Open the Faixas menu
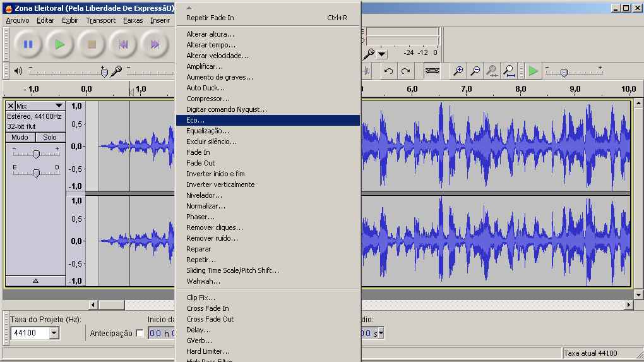Viewport: 644px width, 362px height. click(133, 20)
